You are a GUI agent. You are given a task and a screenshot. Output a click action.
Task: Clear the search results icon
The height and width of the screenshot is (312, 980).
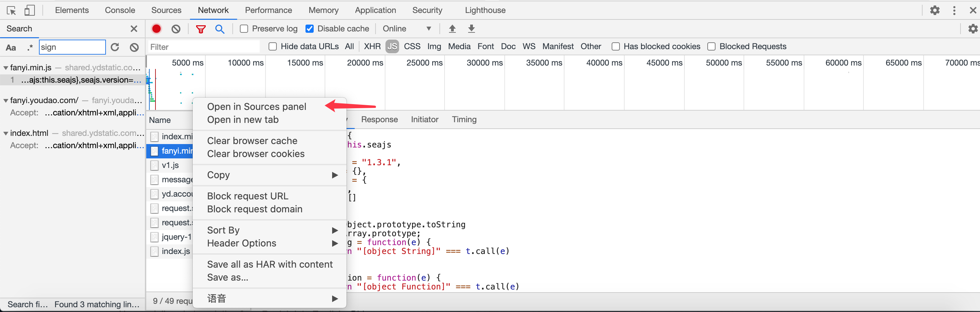click(x=134, y=47)
